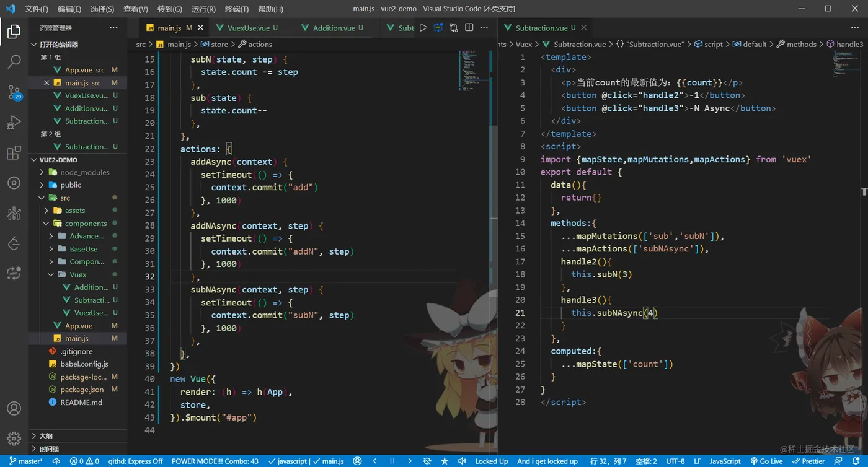Screen dimensions: 868x467
Task: Click the store breadcrumb in left editor
Action: point(214,45)
